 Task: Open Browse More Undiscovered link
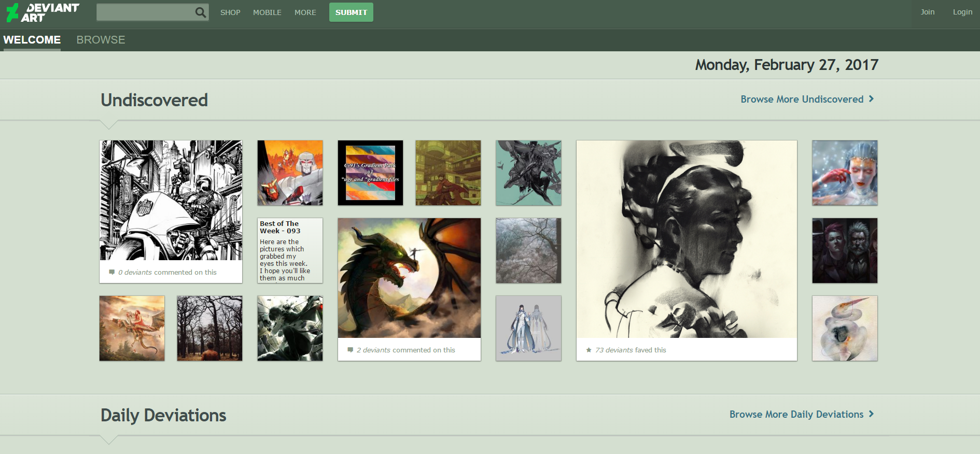point(802,99)
